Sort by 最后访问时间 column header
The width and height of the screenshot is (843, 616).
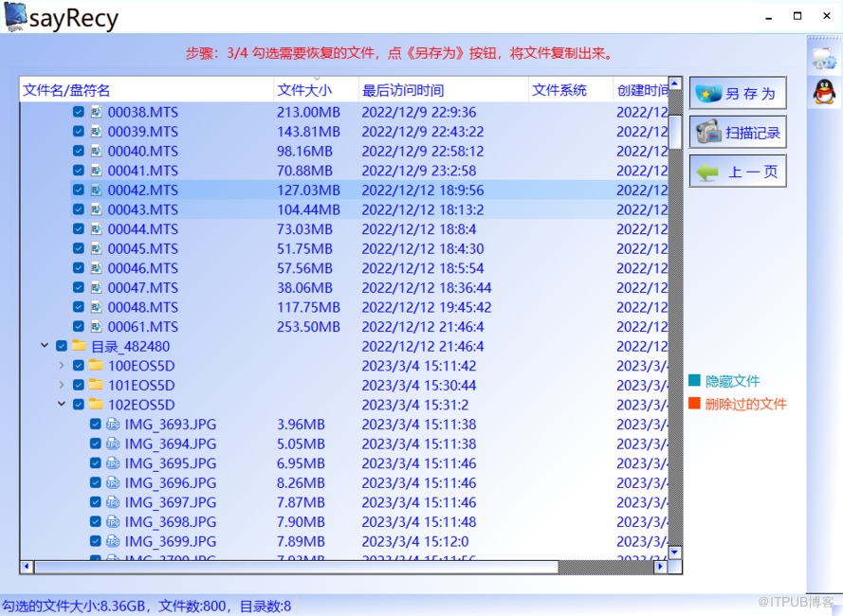click(x=443, y=90)
